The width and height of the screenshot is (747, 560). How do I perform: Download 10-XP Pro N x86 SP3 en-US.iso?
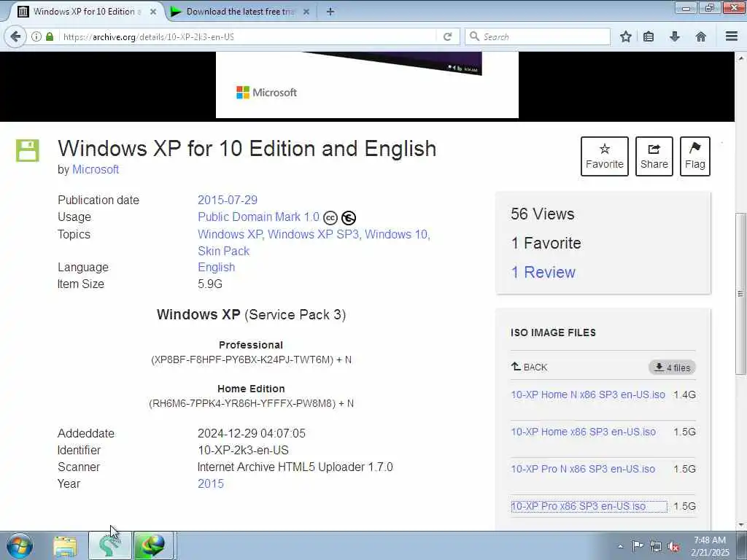(x=583, y=469)
